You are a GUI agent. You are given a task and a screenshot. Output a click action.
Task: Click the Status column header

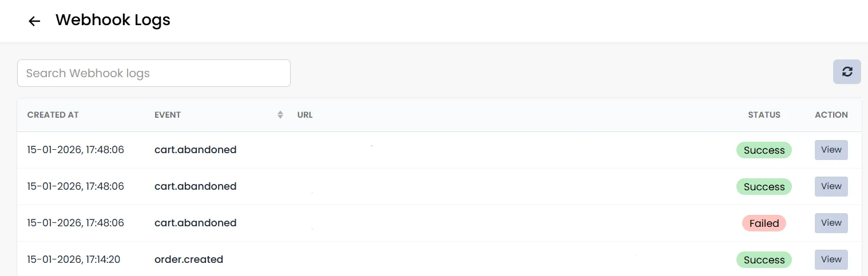(764, 115)
